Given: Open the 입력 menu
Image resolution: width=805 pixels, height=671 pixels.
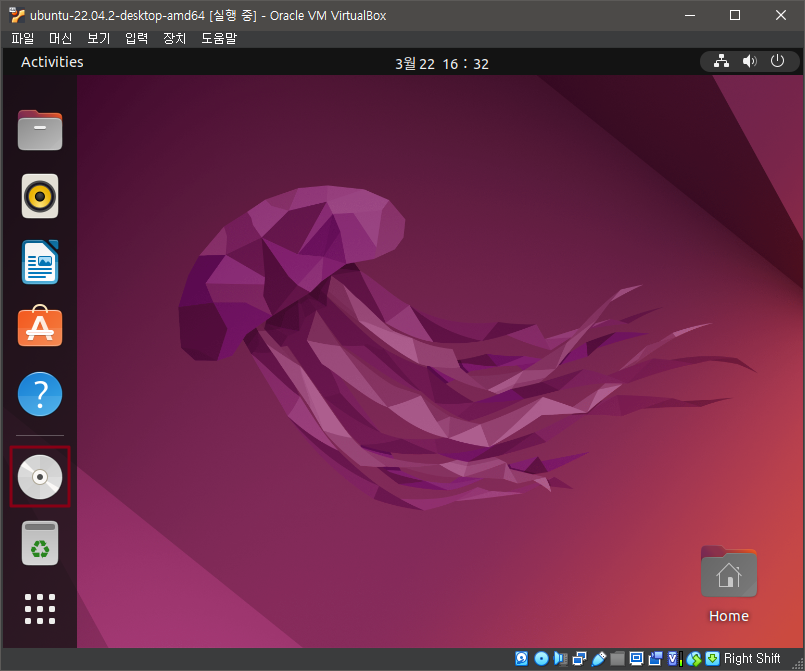Looking at the screenshot, I should 137,38.
